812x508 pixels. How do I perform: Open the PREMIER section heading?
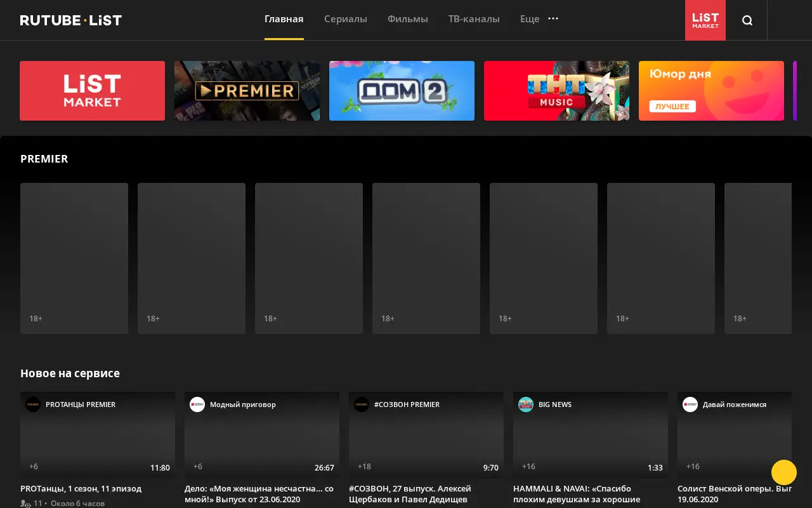pyautogui.click(x=44, y=159)
